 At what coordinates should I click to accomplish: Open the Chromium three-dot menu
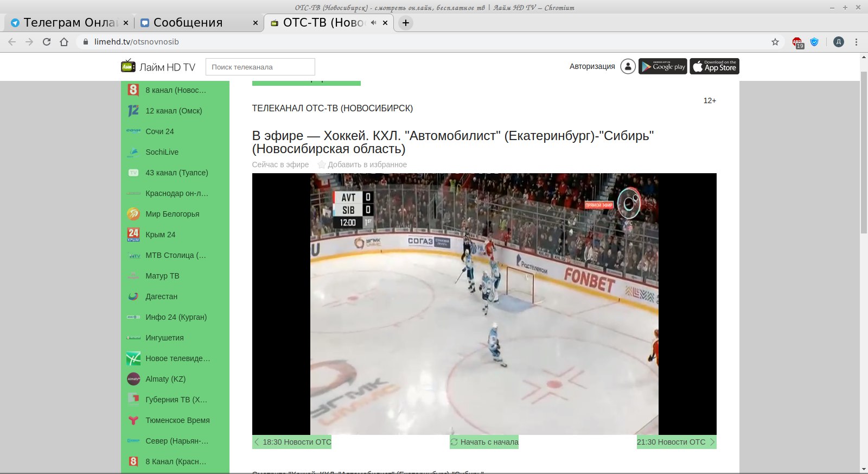[857, 42]
